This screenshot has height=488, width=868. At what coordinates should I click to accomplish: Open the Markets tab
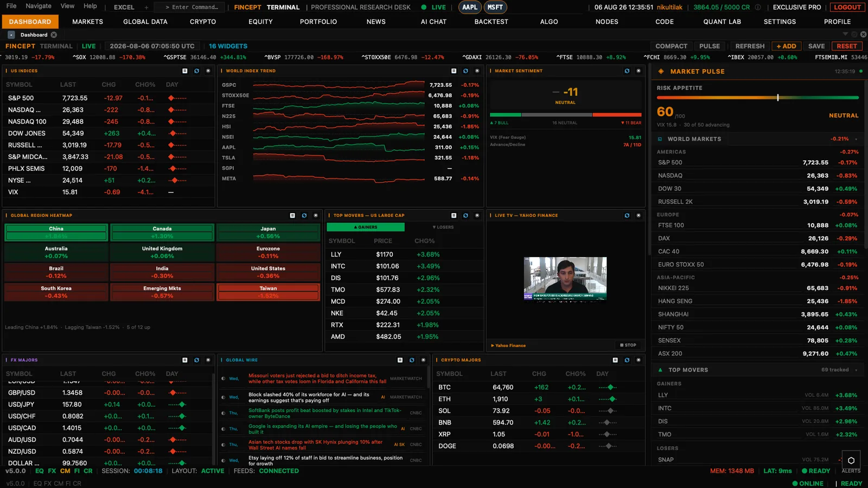(87, 22)
